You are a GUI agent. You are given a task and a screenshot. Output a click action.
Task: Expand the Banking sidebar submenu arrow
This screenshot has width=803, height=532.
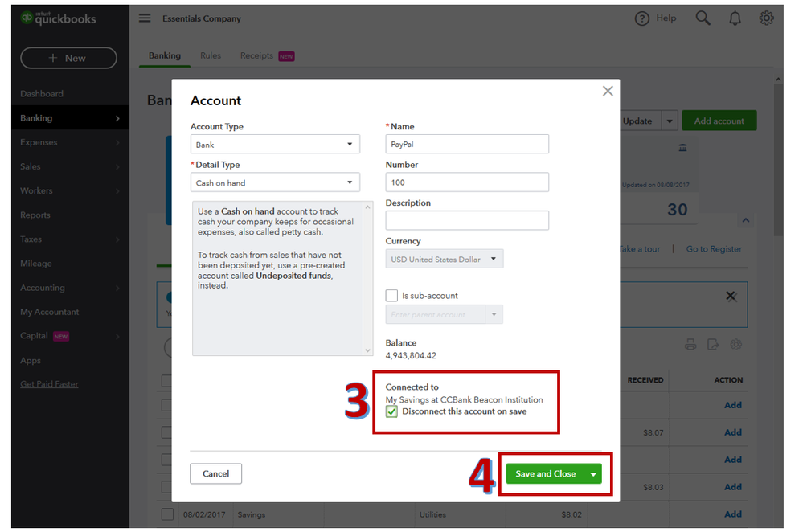tap(118, 118)
